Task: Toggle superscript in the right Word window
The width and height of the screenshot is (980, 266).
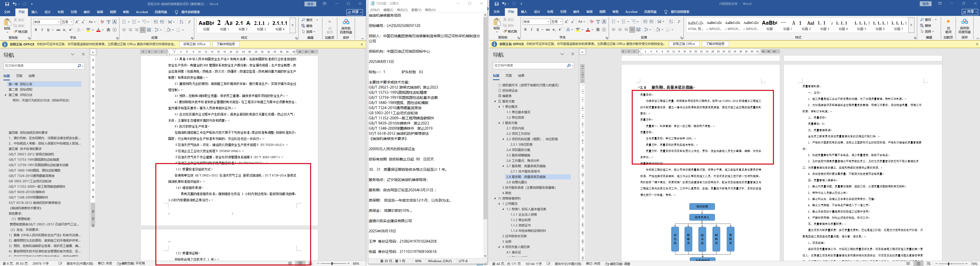Action: click(x=560, y=30)
